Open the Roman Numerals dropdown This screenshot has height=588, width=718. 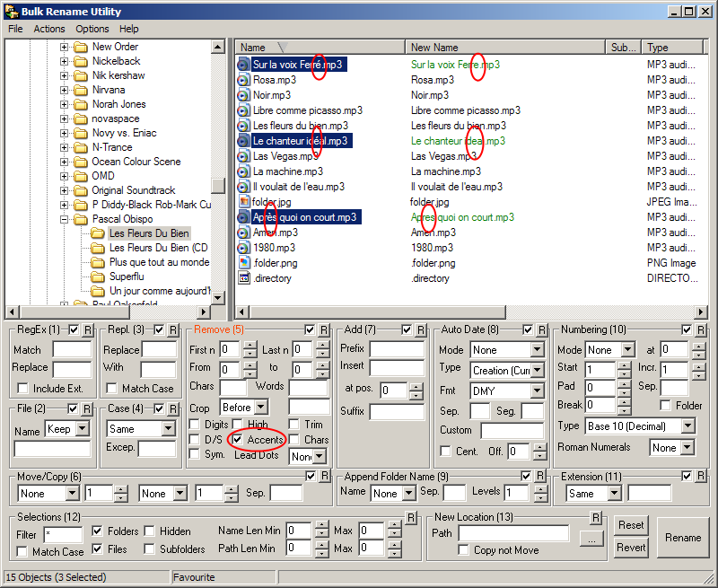(687, 447)
